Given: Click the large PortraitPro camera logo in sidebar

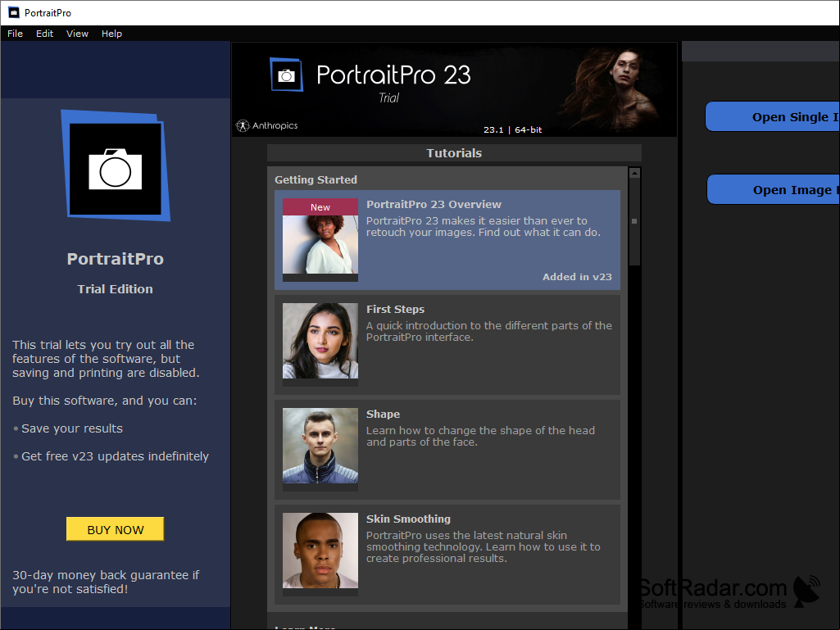Looking at the screenshot, I should (116, 165).
